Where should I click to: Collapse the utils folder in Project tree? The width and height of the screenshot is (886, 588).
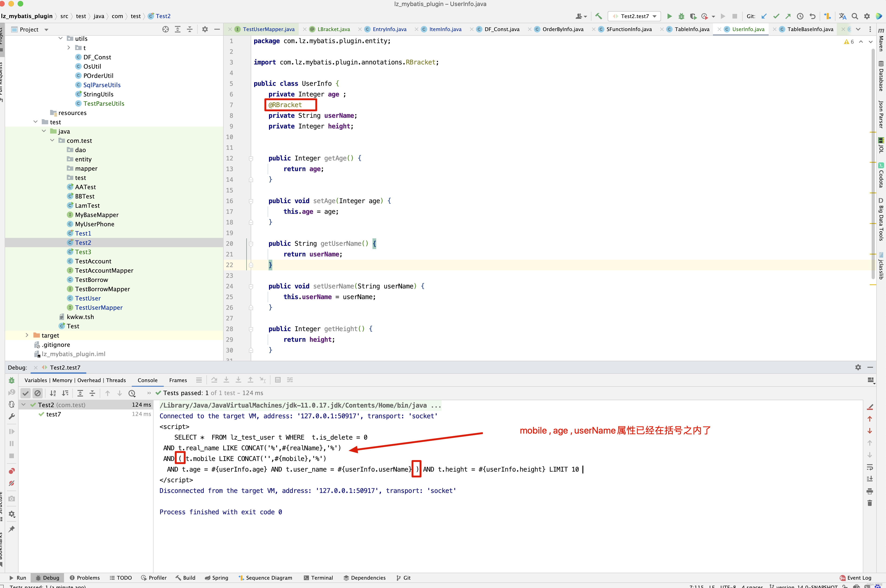pos(60,38)
